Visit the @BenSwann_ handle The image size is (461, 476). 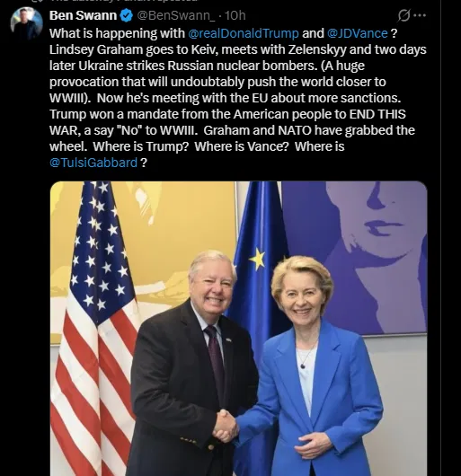coord(176,15)
